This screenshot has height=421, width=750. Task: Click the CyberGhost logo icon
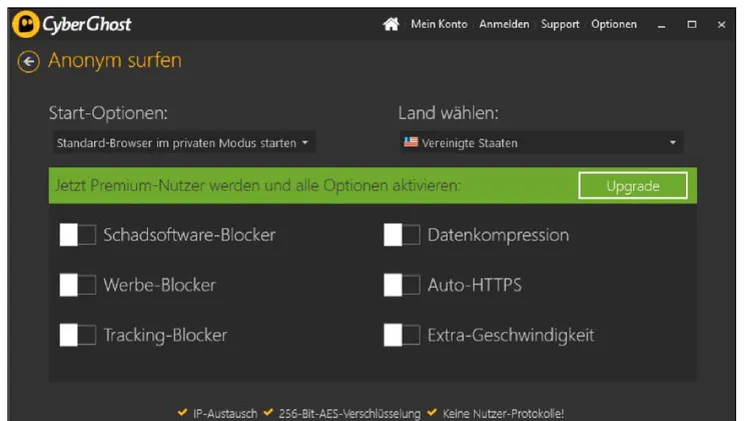tap(25, 24)
